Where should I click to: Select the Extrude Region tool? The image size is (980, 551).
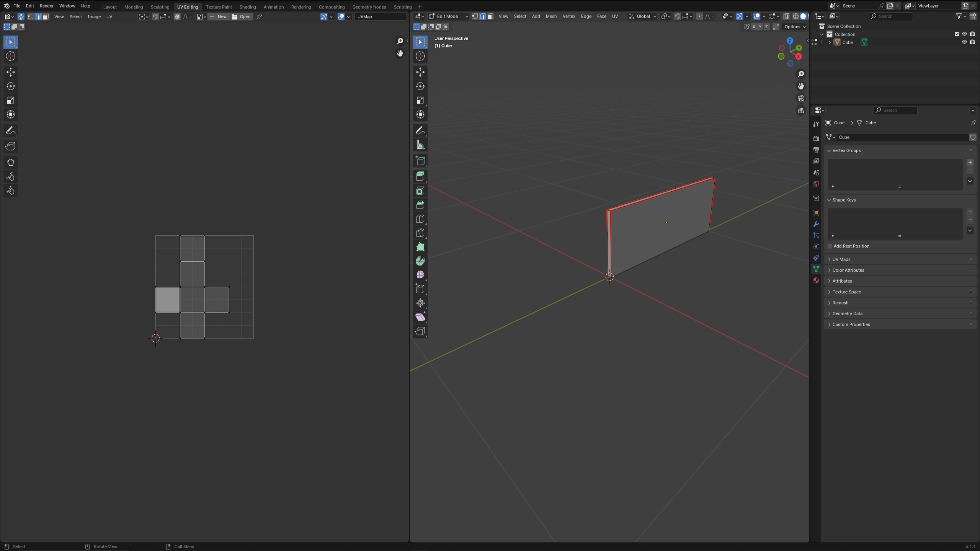pyautogui.click(x=420, y=176)
